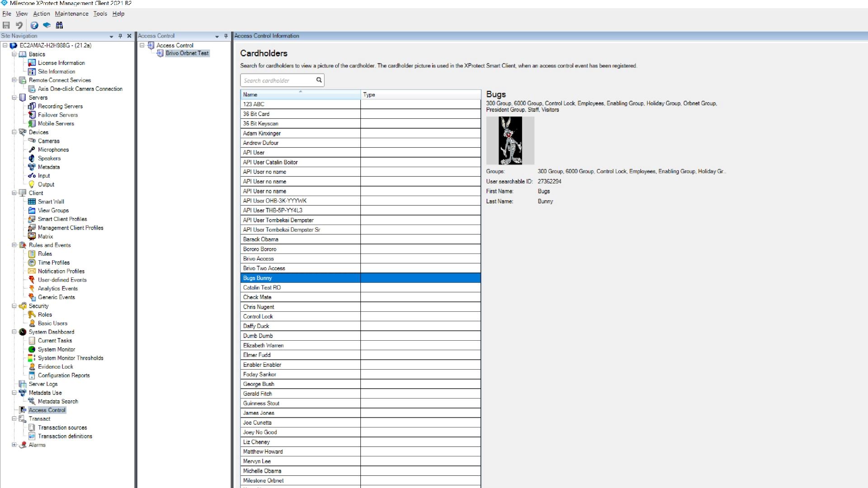Image resolution: width=868 pixels, height=488 pixels.
Task: Select the Milestone Orbnet cardholder row
Action: [x=360, y=480]
